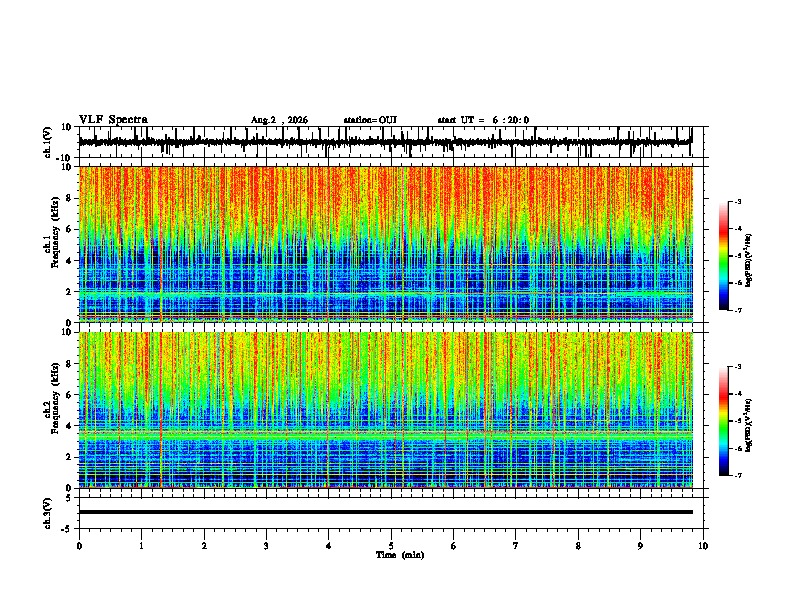
Task: Click the 'VLF Spectra' title text
Action: [x=113, y=120]
